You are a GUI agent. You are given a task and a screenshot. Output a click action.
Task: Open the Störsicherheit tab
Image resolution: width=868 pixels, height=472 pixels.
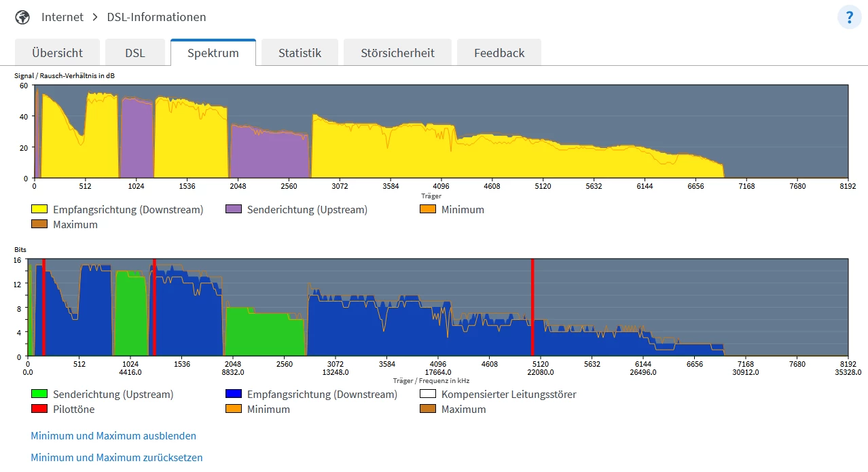tap(397, 52)
